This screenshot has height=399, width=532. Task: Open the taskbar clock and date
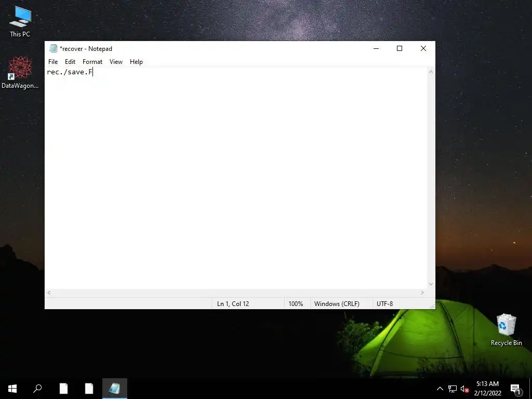pos(487,389)
